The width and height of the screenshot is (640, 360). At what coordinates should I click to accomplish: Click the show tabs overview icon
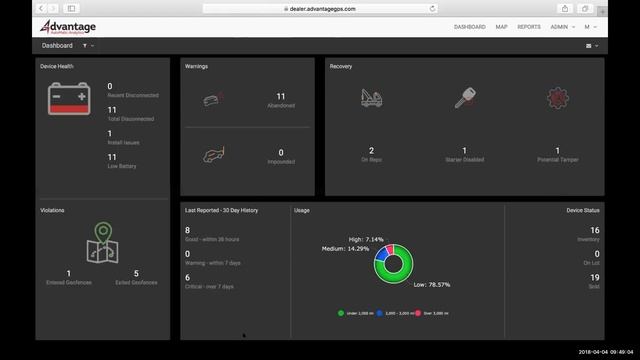pos(585,9)
